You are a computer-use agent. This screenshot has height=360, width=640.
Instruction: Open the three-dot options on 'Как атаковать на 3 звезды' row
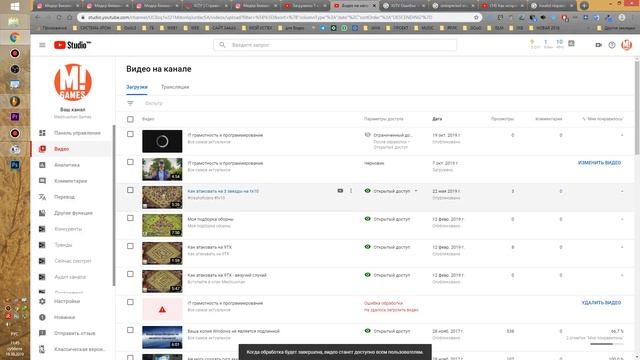(x=351, y=191)
